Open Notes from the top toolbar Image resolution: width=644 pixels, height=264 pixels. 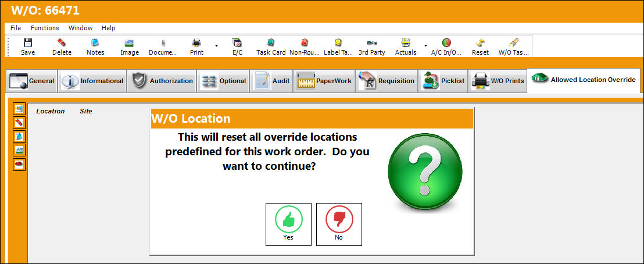[95, 47]
